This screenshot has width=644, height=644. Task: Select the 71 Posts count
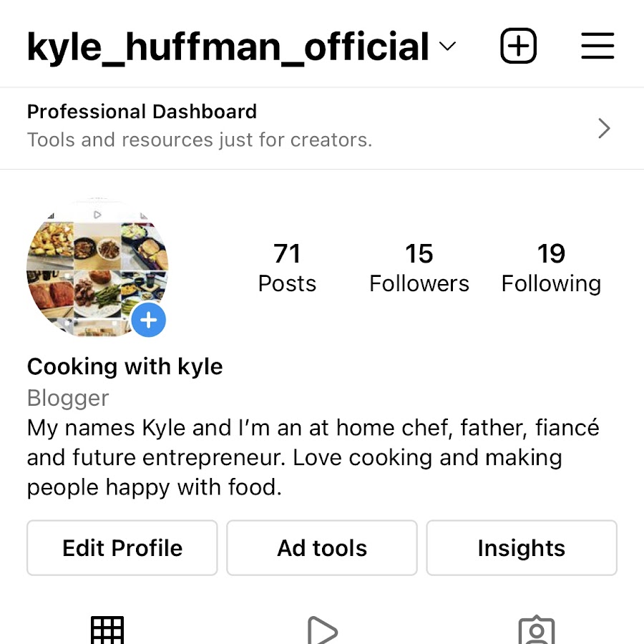pyautogui.click(x=287, y=268)
